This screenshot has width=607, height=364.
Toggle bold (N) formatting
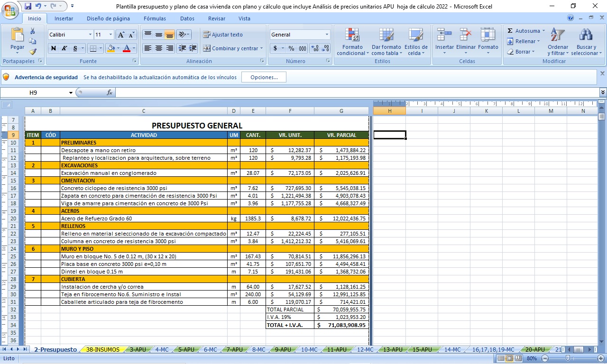53,48
